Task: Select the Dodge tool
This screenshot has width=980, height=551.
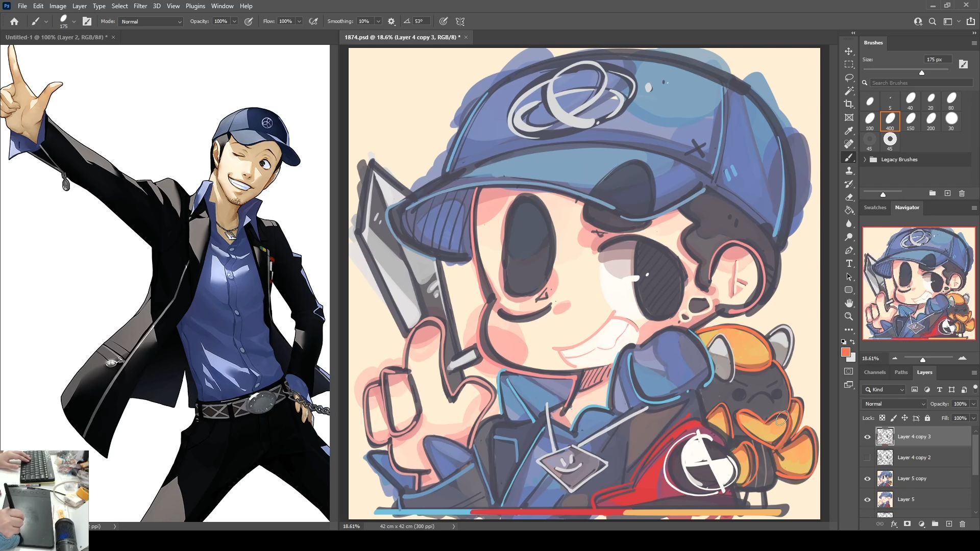Action: tap(849, 237)
